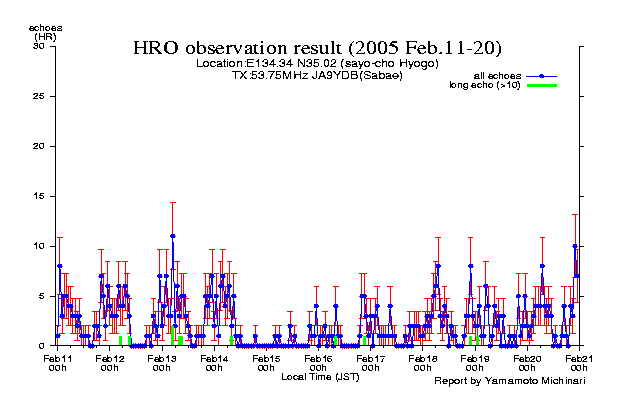Click the TX:53.75MHz JA9YDB(Sabae) line

pos(317,75)
